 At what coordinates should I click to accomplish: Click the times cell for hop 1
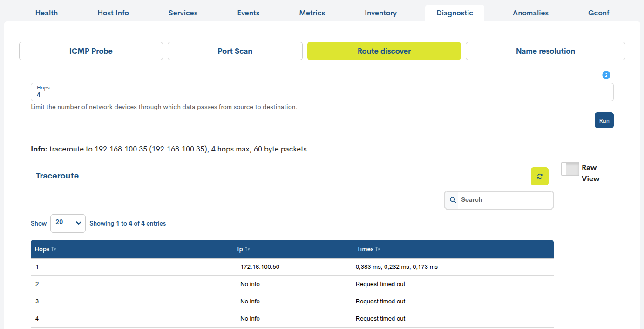click(397, 267)
